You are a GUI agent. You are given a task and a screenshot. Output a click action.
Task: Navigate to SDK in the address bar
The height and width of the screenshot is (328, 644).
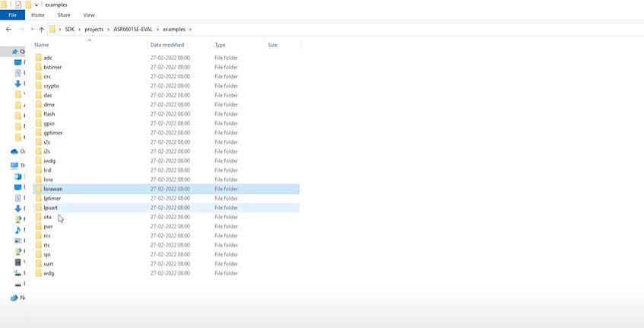[x=70, y=30]
